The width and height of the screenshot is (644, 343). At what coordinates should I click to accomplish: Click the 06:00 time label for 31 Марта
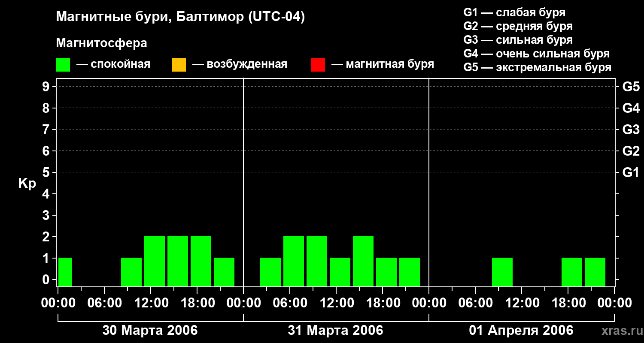coord(290,303)
